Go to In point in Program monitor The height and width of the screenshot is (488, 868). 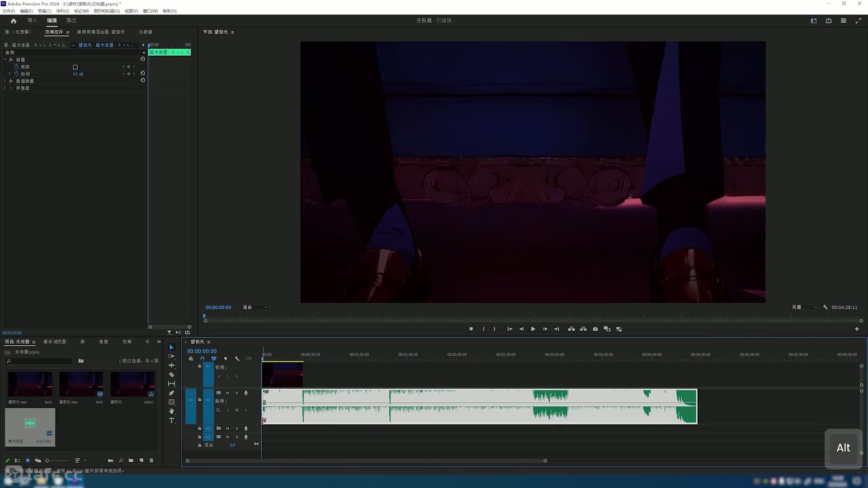[509, 329]
